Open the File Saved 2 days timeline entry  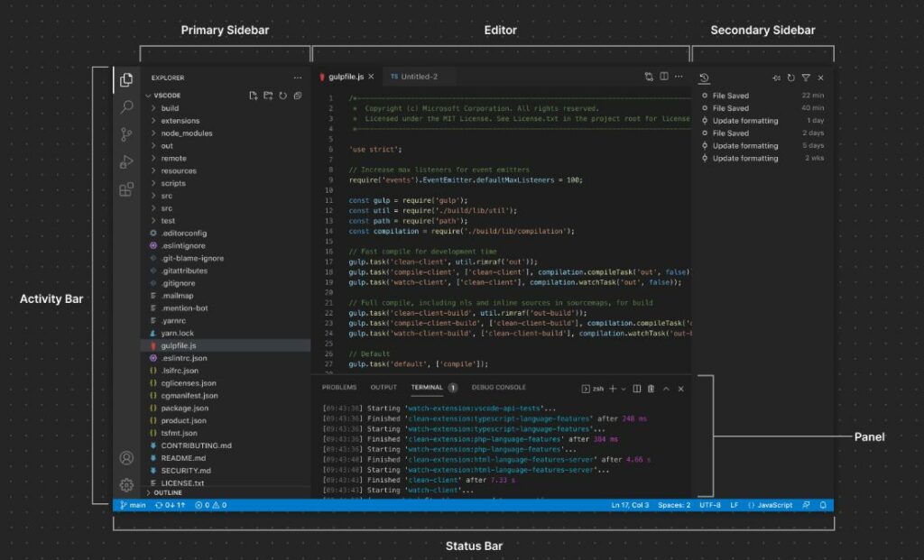click(x=762, y=133)
